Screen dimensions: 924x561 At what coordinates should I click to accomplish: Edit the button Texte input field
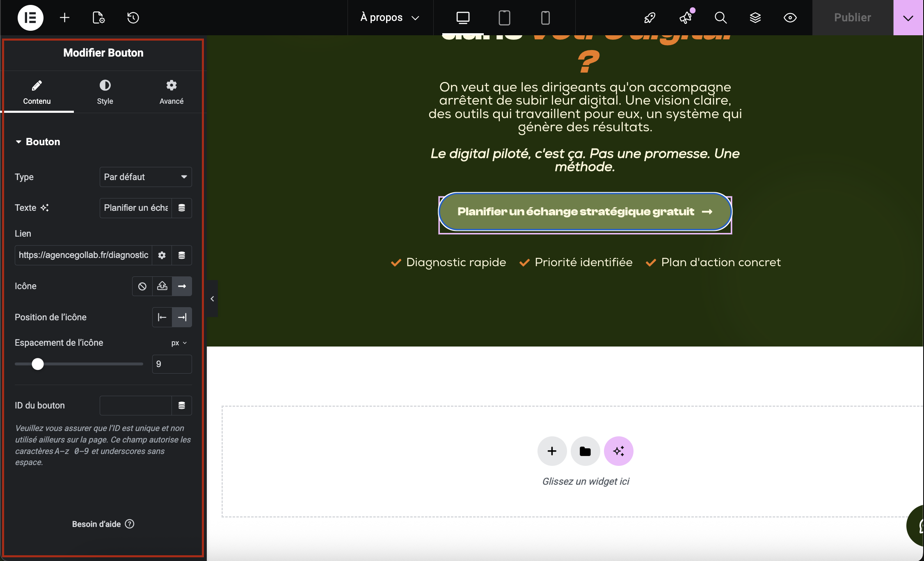pyautogui.click(x=136, y=208)
